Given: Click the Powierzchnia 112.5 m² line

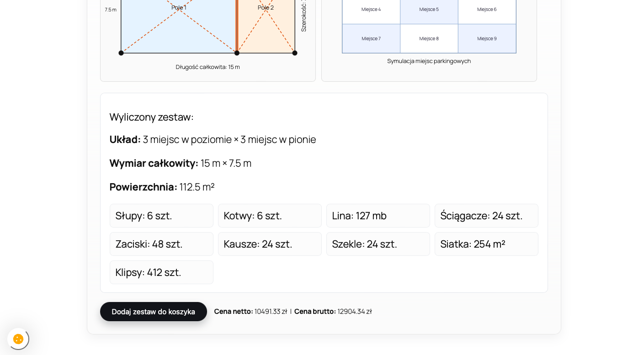Looking at the screenshot, I should click(x=162, y=187).
